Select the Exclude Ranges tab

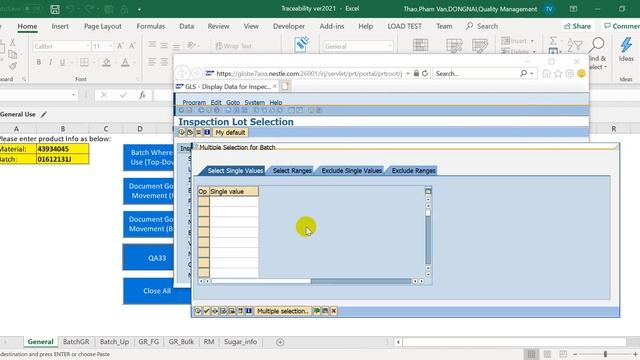(413, 171)
